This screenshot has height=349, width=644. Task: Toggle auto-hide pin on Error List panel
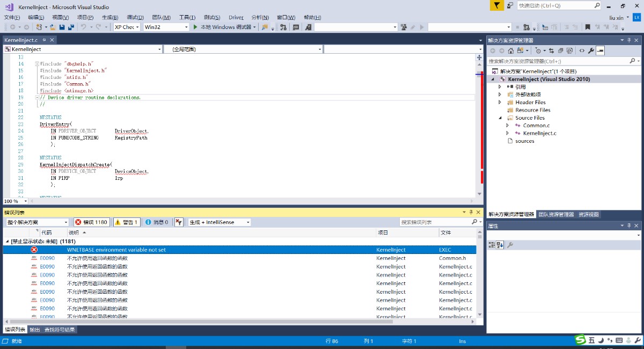[471, 213]
